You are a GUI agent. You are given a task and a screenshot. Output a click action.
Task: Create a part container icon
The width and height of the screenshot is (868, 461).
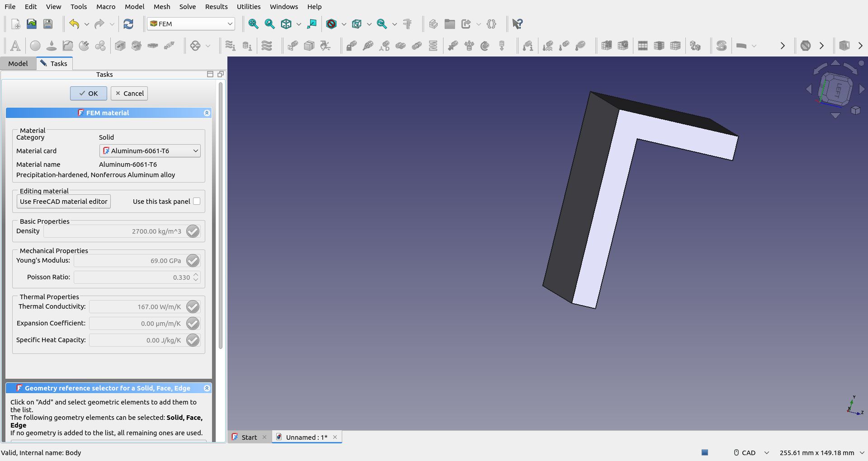click(x=434, y=24)
